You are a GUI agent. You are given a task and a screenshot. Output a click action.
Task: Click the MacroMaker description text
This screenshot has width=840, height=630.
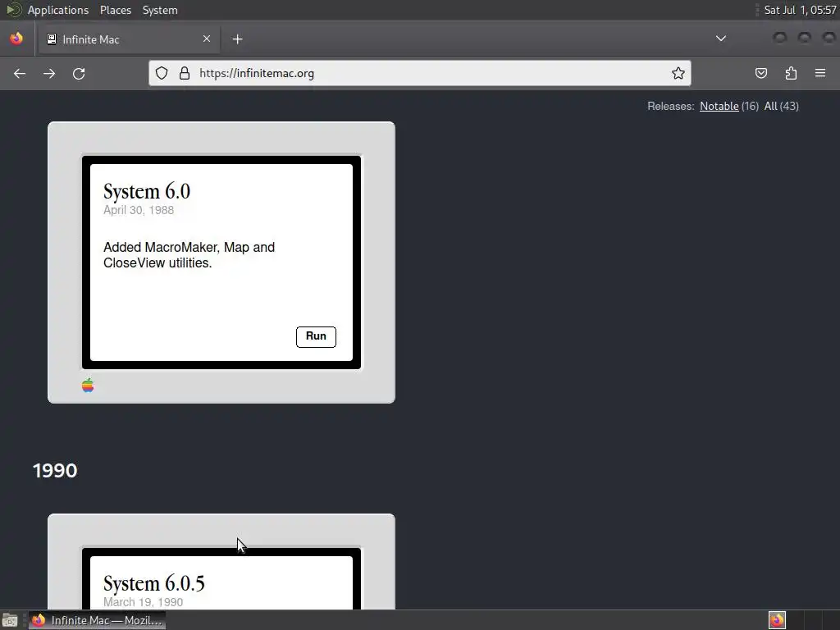coord(189,255)
